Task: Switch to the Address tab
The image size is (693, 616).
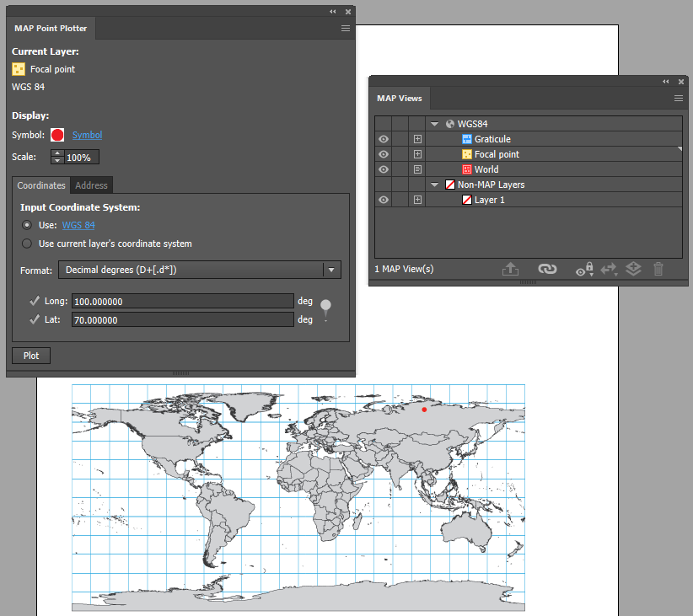Action: coord(91,185)
